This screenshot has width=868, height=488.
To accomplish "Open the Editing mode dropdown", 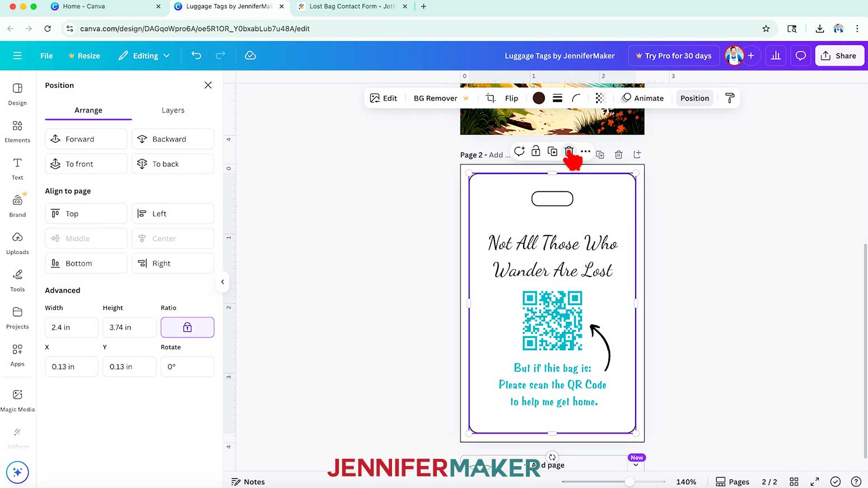I will (x=144, y=55).
